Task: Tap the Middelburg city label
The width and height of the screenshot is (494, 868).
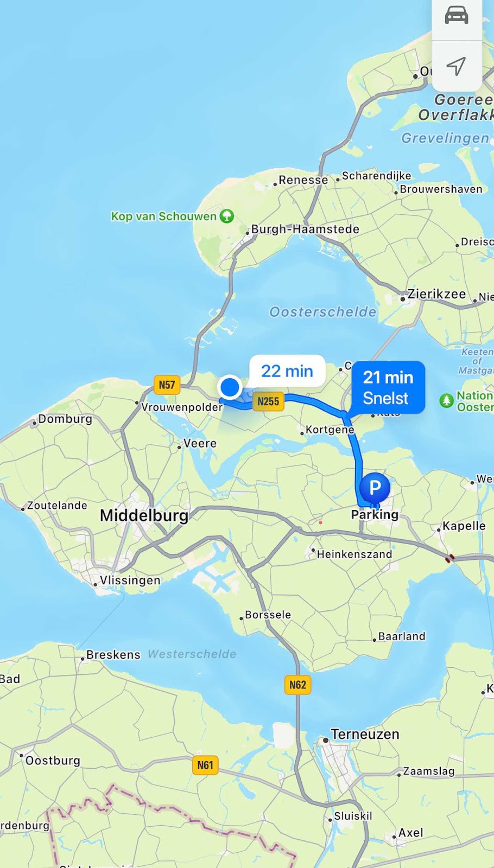Action: click(144, 515)
